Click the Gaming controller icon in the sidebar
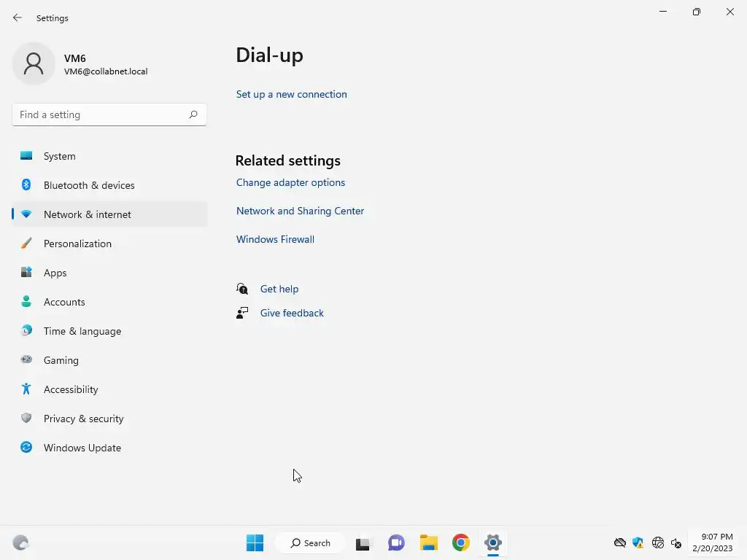The image size is (747, 560). [x=26, y=359]
